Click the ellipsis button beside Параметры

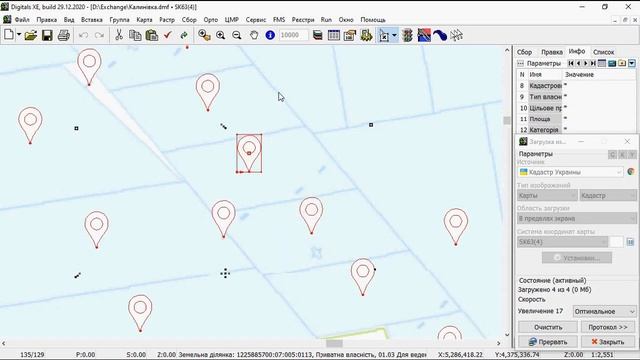point(520,63)
